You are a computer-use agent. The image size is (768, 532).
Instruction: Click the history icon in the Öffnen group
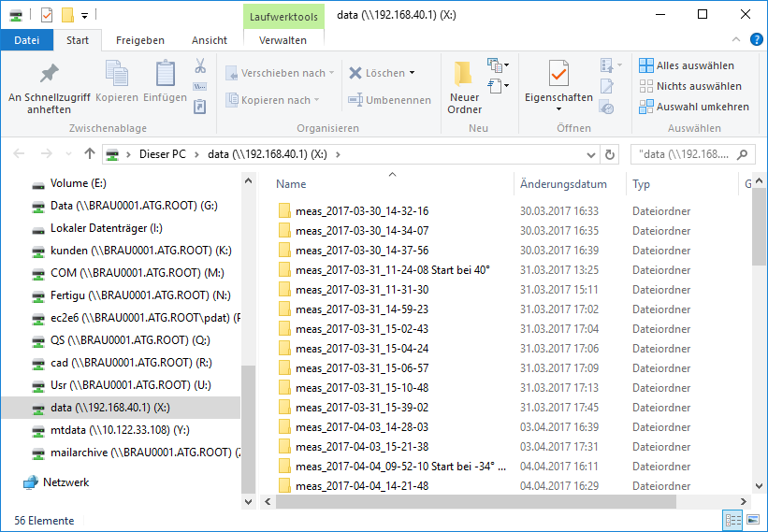[607, 108]
